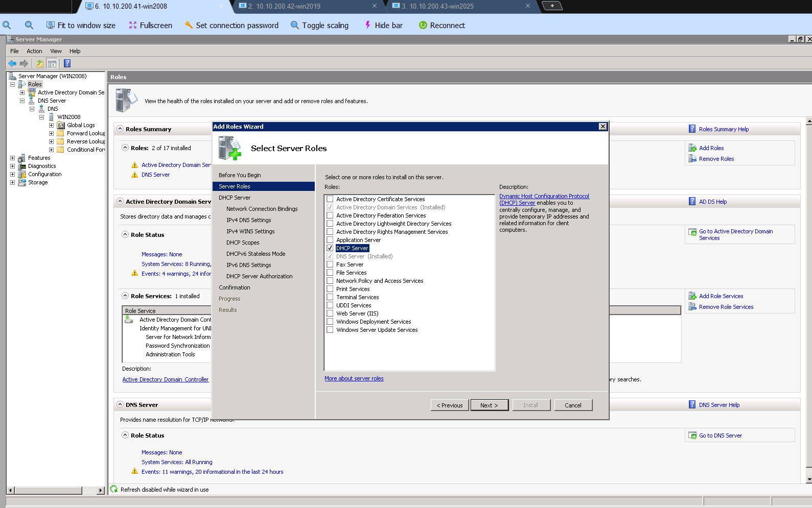Uncheck the DHCP Server role
The height and width of the screenshot is (508, 812).
coord(330,248)
